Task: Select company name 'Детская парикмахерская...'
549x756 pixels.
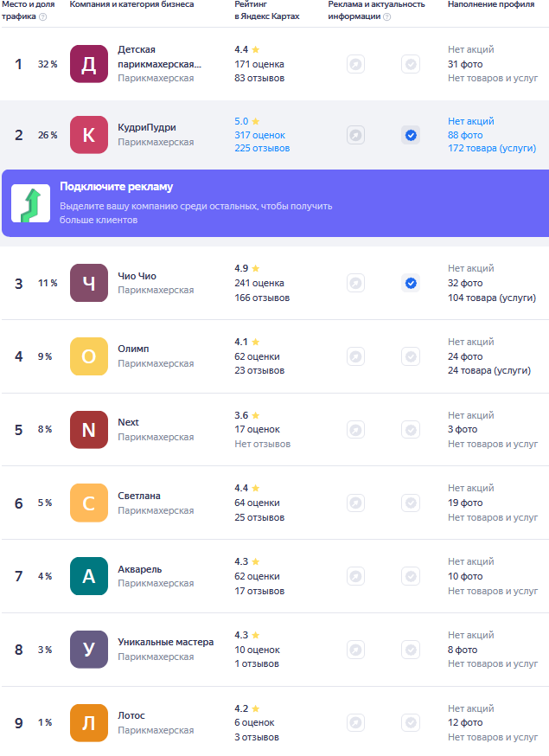Action: pos(160,57)
